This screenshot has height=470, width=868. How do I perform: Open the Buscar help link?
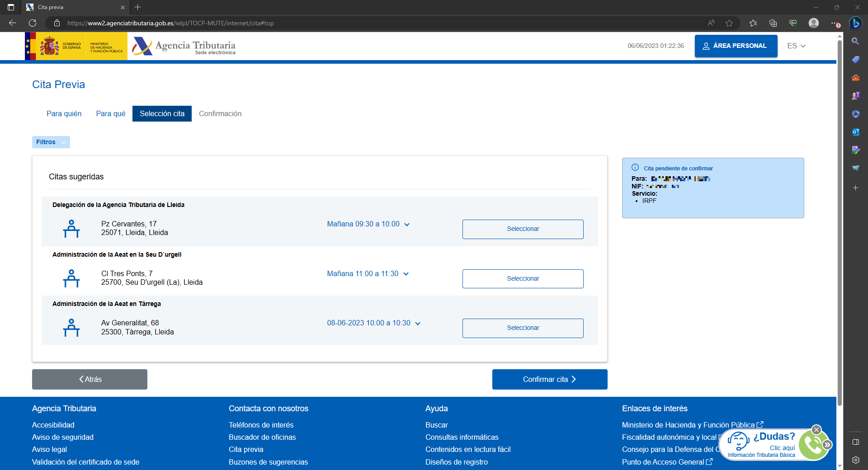tap(436, 425)
